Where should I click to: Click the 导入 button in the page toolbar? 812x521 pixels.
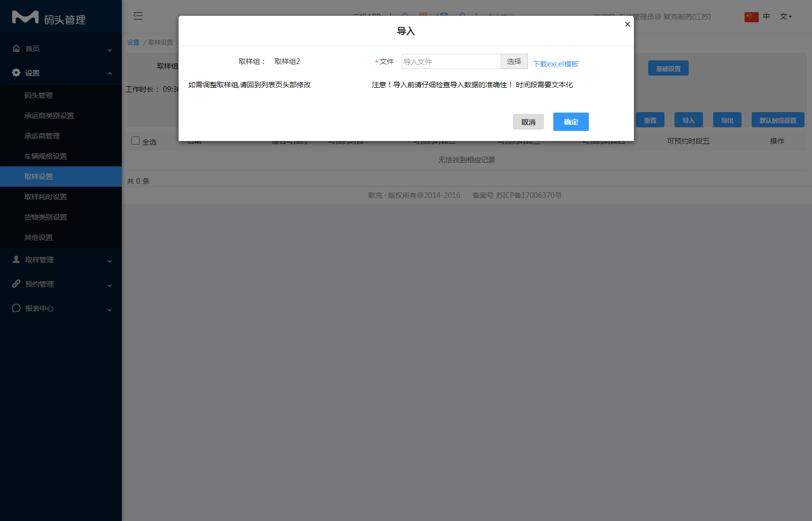tap(688, 120)
